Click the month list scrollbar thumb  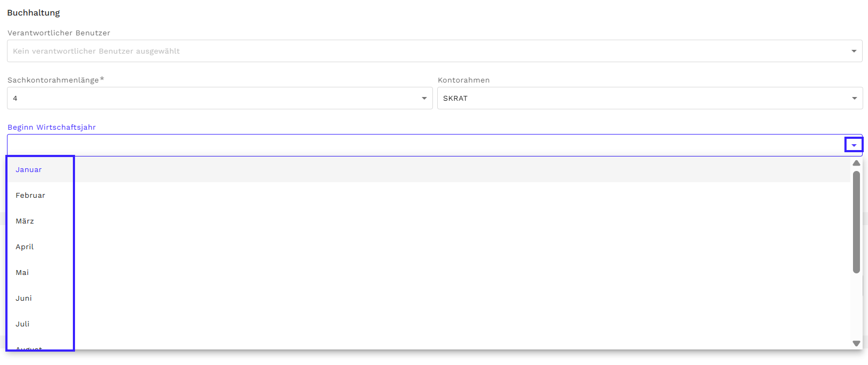856,222
